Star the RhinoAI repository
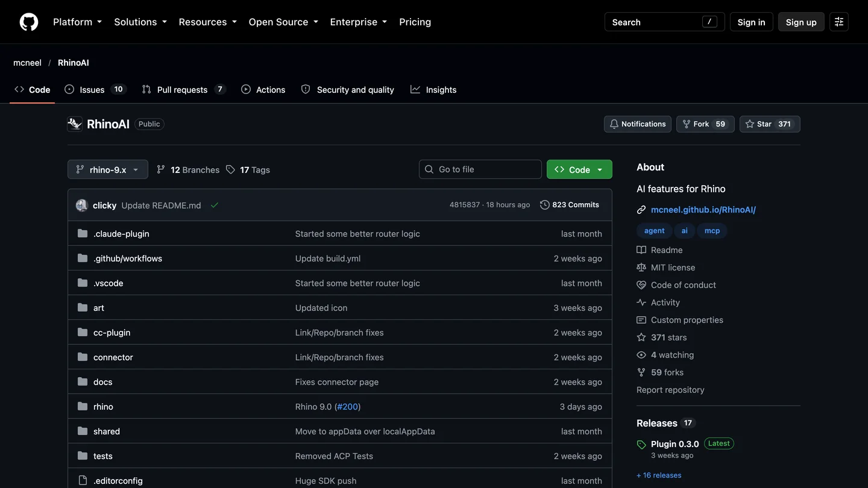The height and width of the screenshot is (488, 868). tap(770, 124)
